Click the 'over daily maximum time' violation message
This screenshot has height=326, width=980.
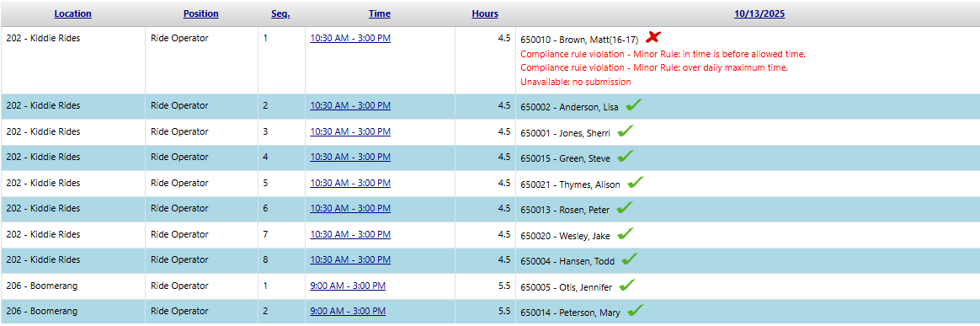pos(653,67)
